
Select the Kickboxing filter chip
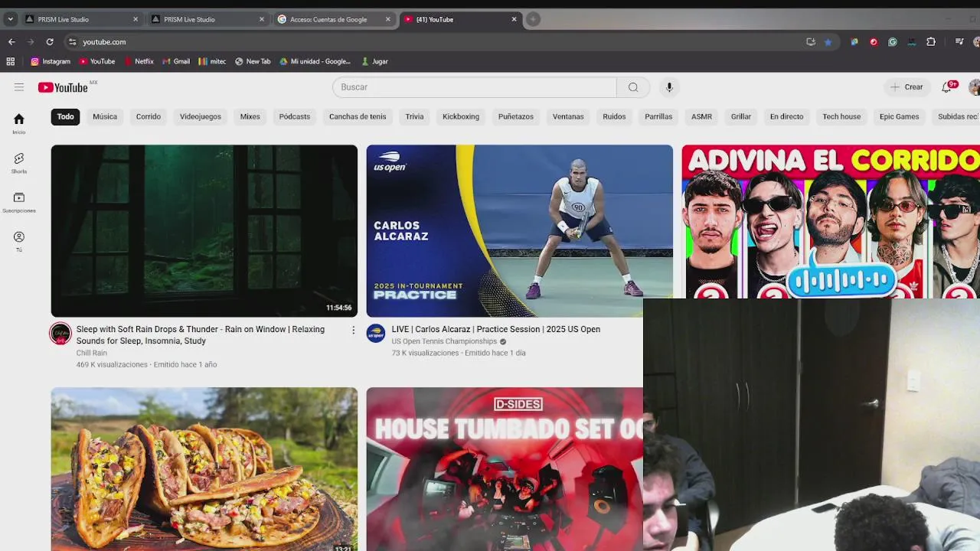point(461,116)
